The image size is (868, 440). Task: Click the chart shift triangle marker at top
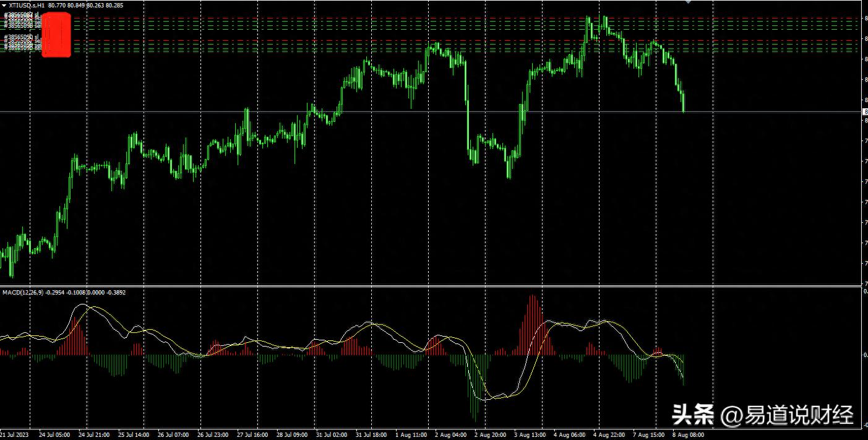click(x=687, y=2)
